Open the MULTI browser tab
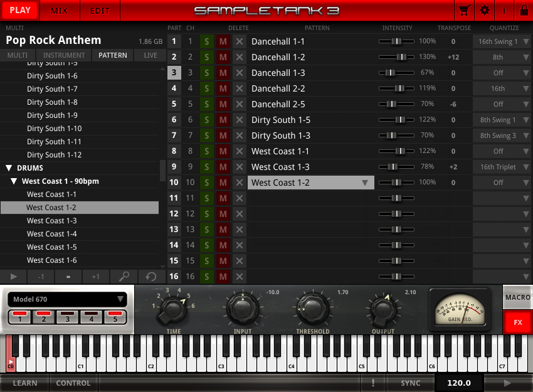The width and height of the screenshot is (533, 392). (18, 55)
